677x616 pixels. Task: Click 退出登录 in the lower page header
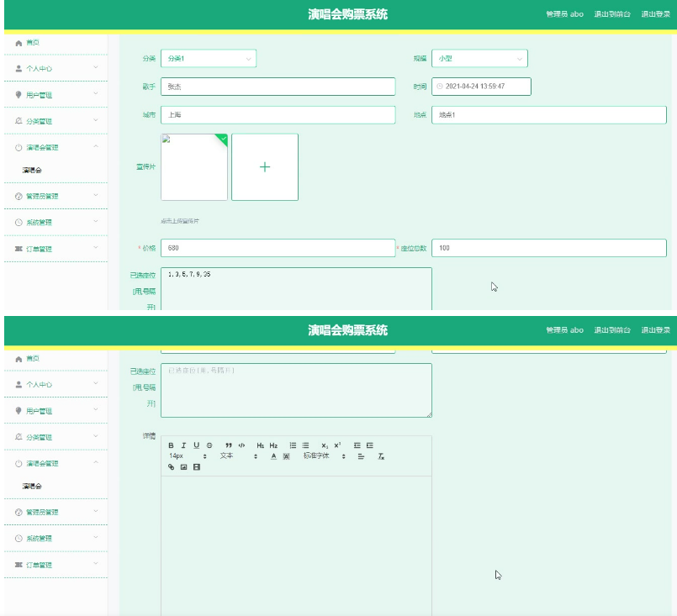[655, 330]
